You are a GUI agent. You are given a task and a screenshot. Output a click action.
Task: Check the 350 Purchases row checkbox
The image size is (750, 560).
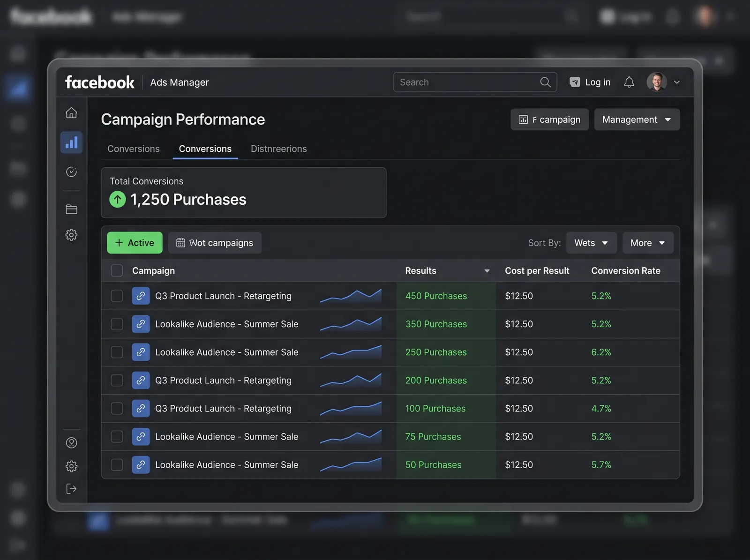pyautogui.click(x=117, y=324)
